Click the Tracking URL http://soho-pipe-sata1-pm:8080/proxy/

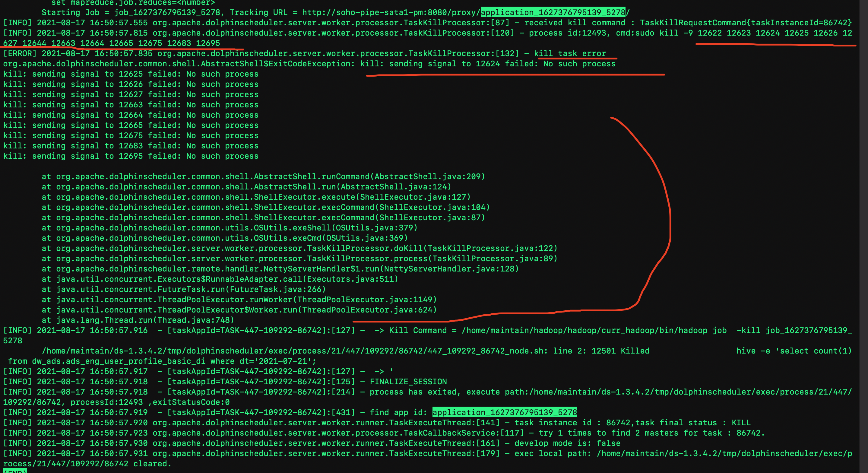tap(391, 12)
